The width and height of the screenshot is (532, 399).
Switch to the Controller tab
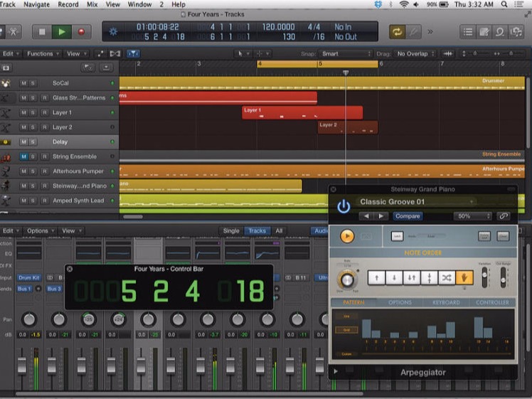pos(492,302)
